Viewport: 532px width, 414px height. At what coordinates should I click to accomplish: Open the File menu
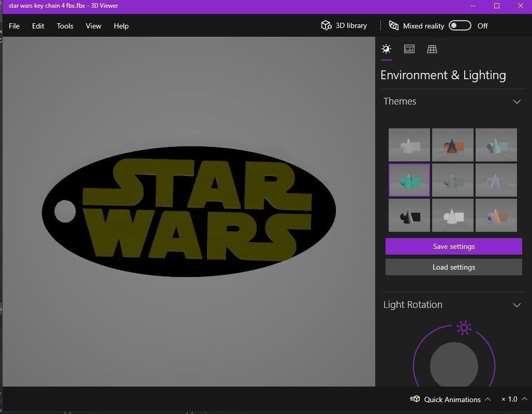14,26
